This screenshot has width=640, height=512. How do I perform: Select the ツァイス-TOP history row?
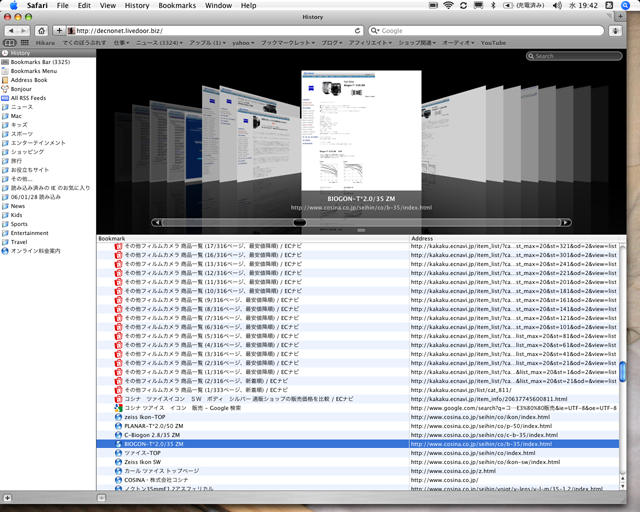(x=358, y=453)
